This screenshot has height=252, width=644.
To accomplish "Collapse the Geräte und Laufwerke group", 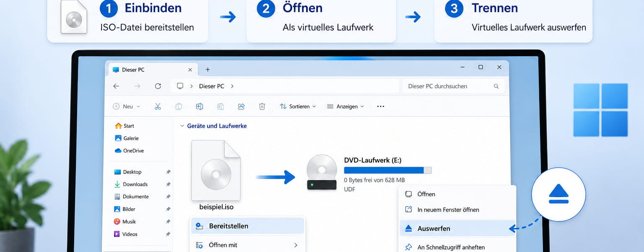I will point(182,126).
